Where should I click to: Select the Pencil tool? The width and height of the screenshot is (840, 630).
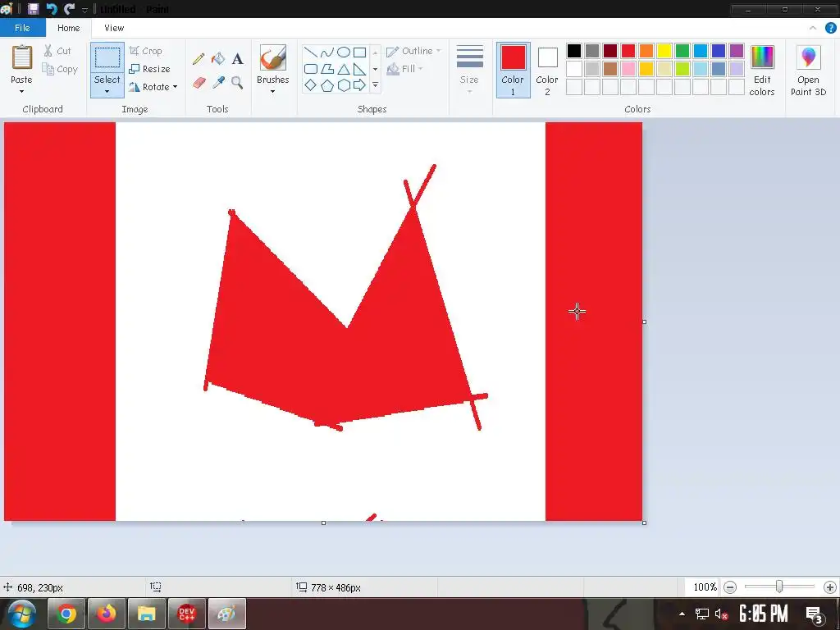[199, 58]
